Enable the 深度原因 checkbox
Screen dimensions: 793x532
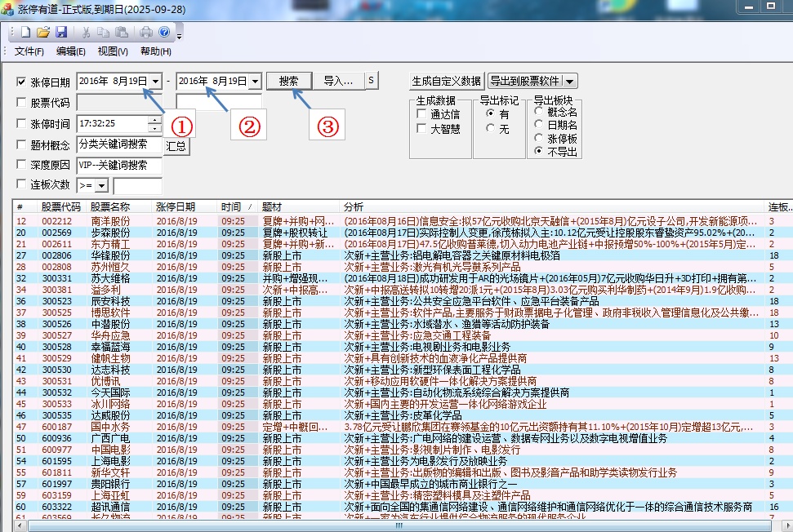21,164
